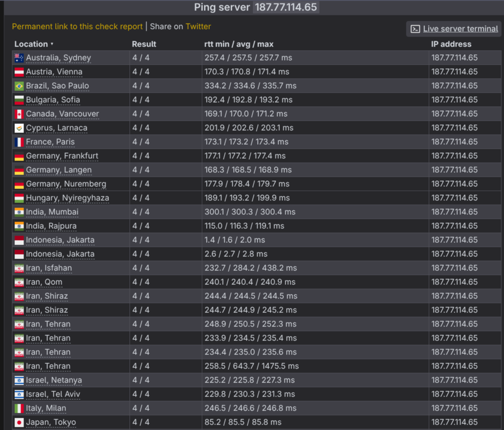This screenshot has width=504, height=430.
Task: Click the terminal icon in Live server terminal
Action: [415, 29]
